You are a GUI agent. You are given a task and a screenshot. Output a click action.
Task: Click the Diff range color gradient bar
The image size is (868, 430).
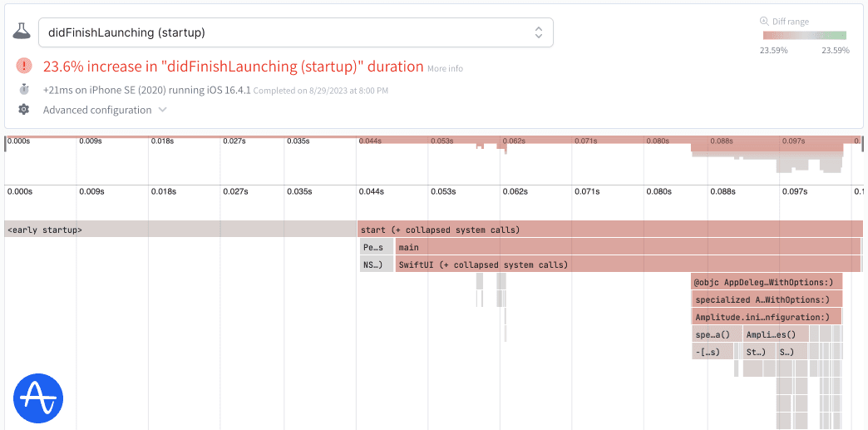804,36
